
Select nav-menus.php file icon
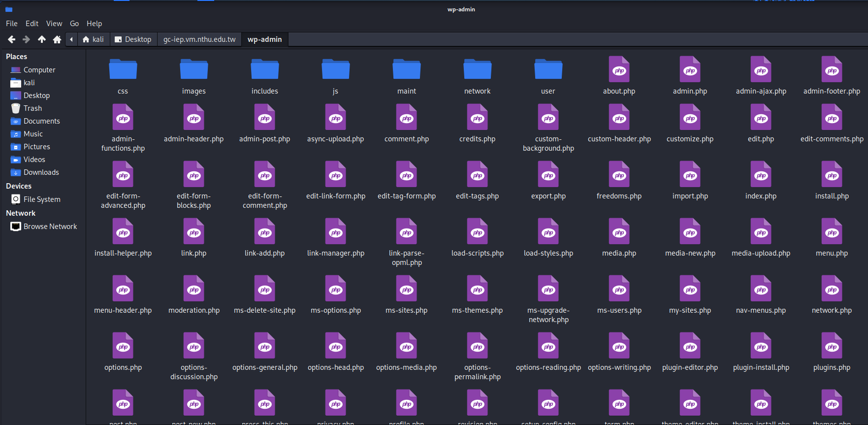point(761,289)
